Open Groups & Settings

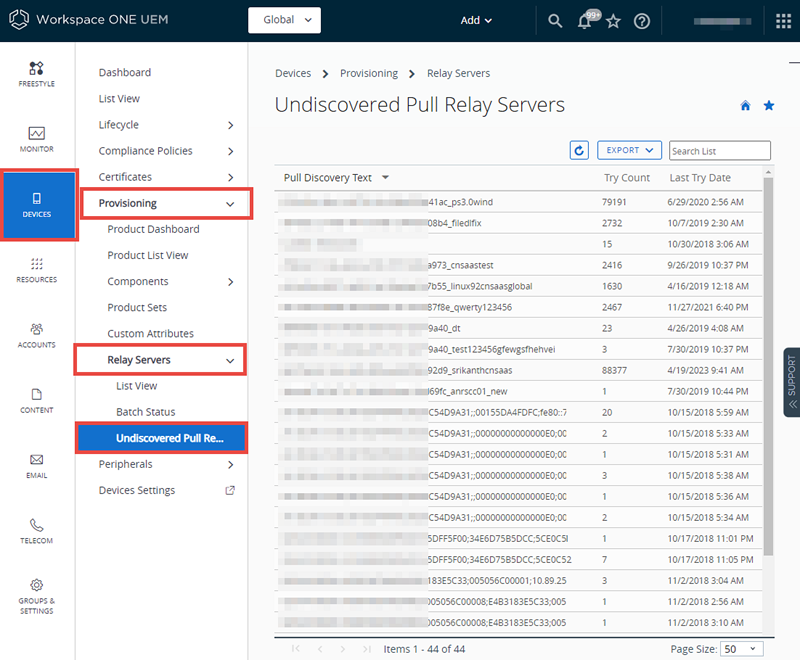point(36,597)
